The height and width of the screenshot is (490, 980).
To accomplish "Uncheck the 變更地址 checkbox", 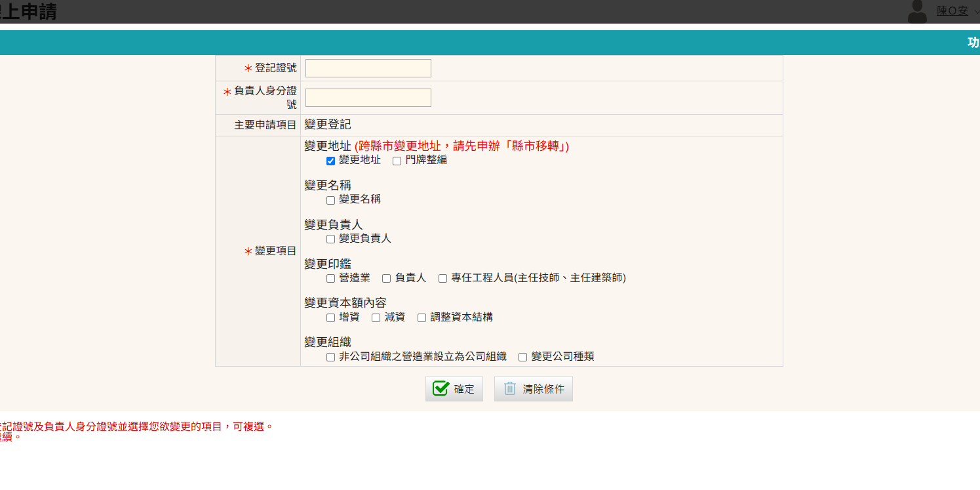I will pos(331,161).
